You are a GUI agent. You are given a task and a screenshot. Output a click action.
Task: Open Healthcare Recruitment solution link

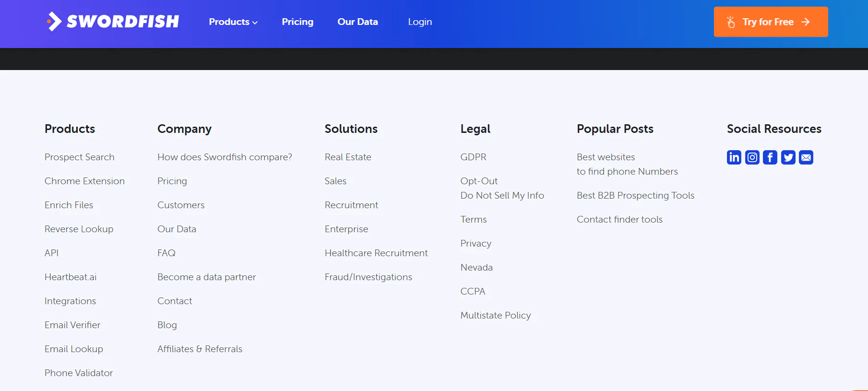(x=376, y=253)
